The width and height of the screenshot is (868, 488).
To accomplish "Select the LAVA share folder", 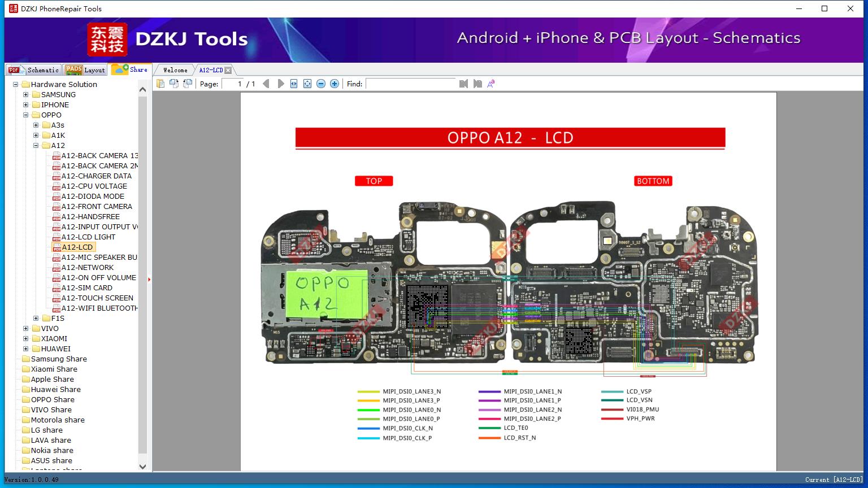I will (51, 441).
